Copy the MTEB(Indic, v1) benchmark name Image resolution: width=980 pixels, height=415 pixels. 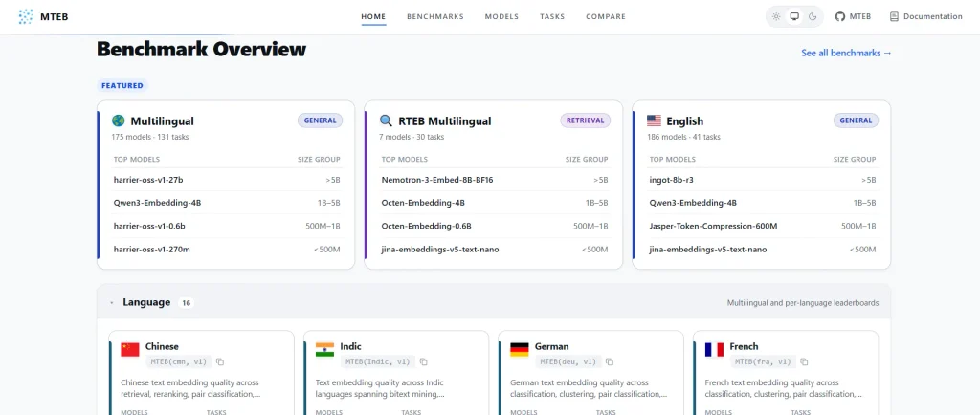[x=424, y=362]
